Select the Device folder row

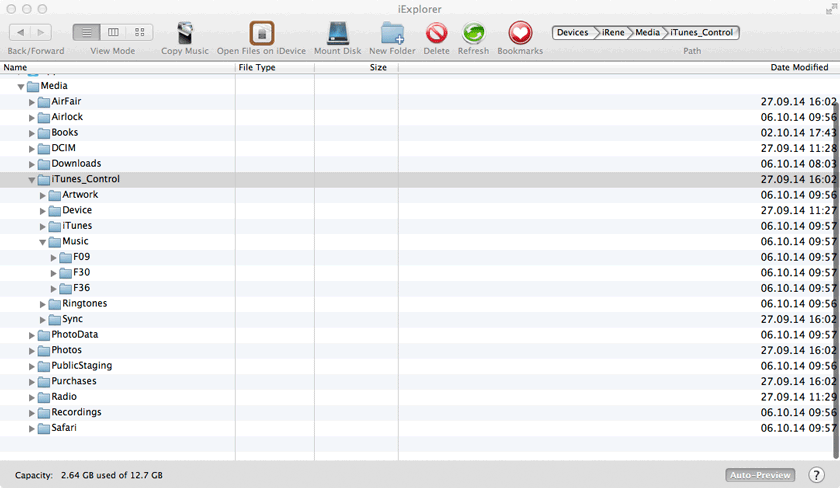(x=420, y=211)
